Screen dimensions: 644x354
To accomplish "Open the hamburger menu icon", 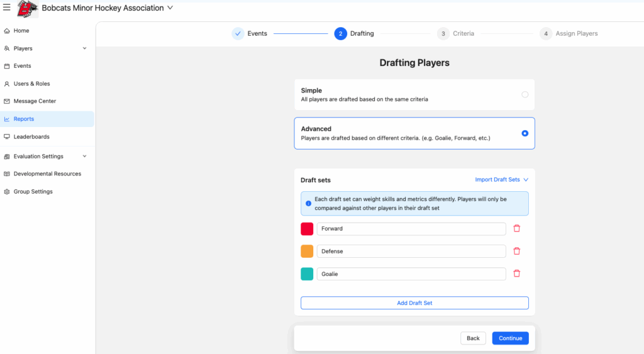I will pyautogui.click(x=7, y=8).
